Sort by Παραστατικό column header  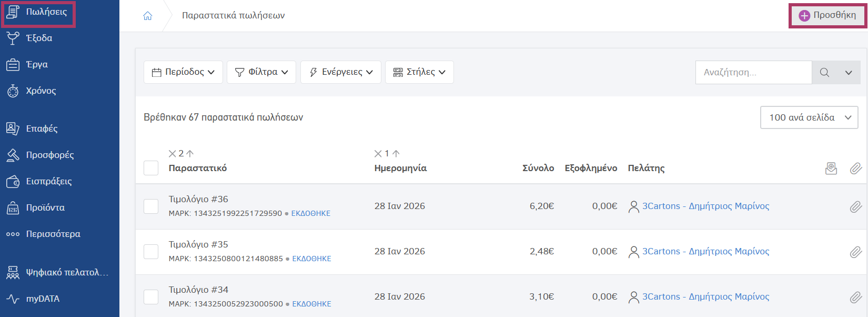pyautogui.click(x=198, y=168)
